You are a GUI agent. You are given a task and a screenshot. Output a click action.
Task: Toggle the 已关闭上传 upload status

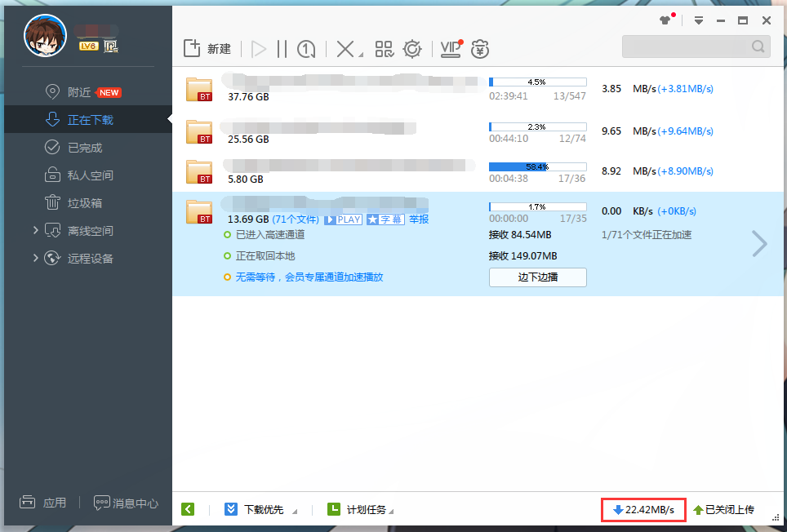(723, 510)
